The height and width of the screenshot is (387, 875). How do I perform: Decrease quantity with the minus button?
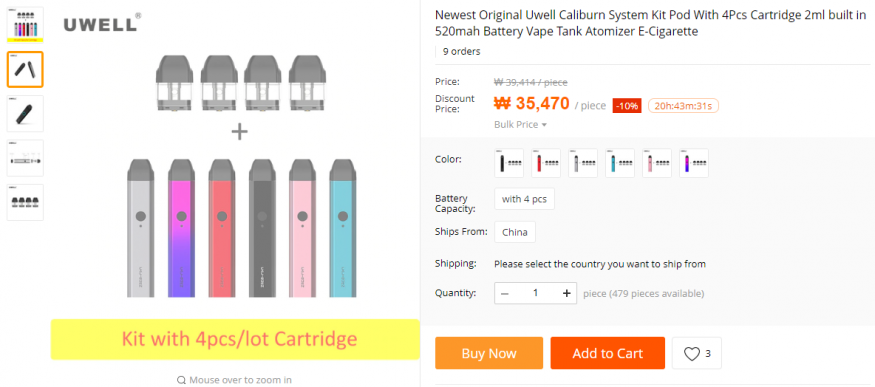[504, 293]
